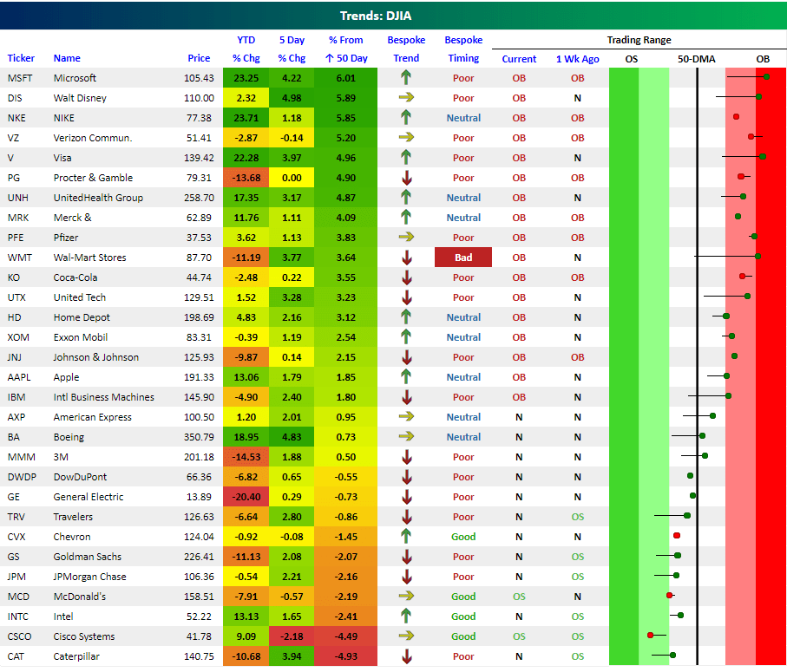Click NIKE's green 23.71 YTD cell

pyautogui.click(x=246, y=118)
